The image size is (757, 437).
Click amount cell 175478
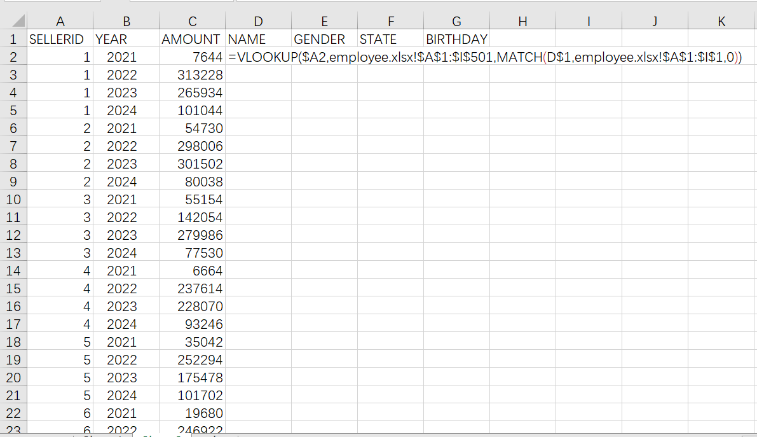pyautogui.click(x=192, y=378)
